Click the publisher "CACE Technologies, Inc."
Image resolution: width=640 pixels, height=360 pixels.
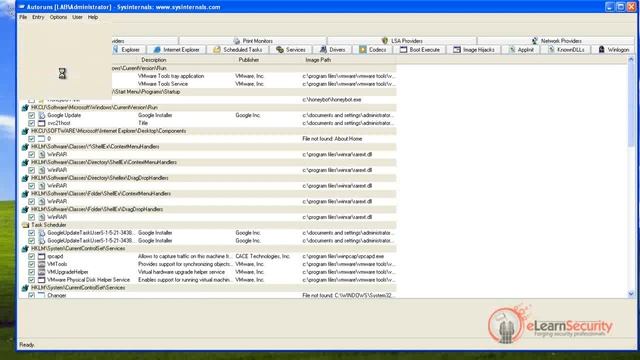[262, 256]
